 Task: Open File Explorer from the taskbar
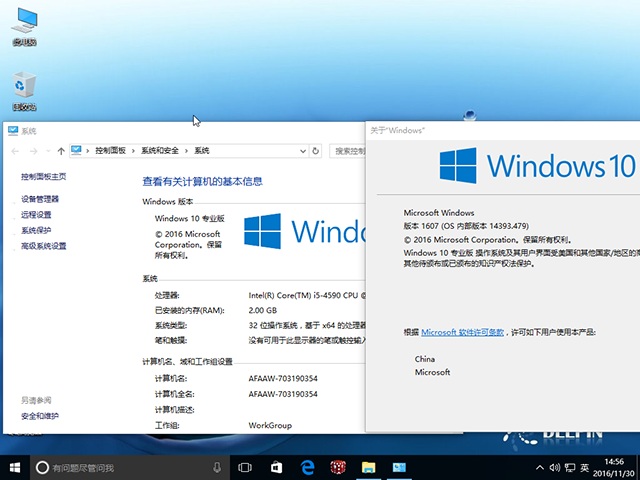[368, 467]
